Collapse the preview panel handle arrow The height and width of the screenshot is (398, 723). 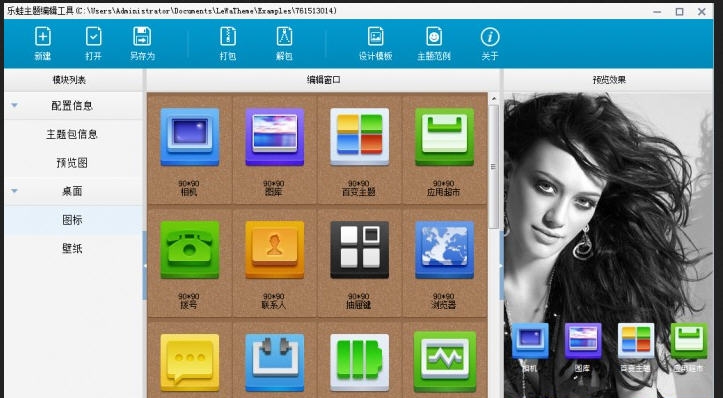click(x=502, y=266)
